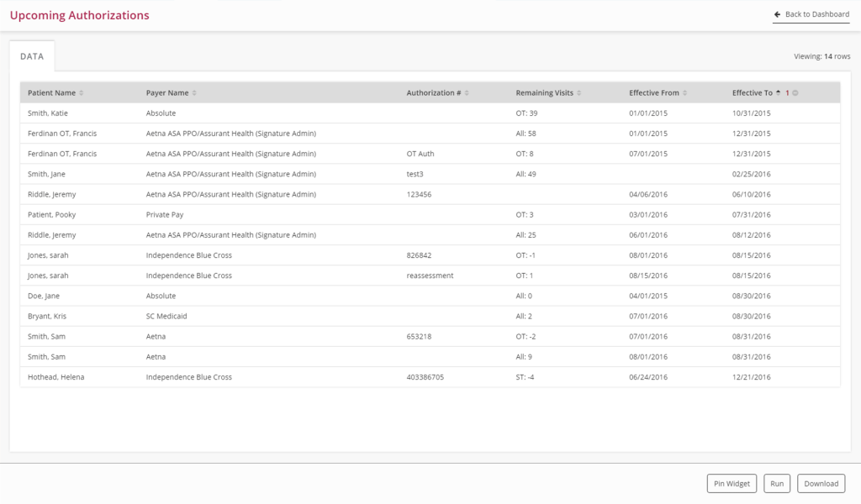Sort using Authorization # sort icon
Image resolution: width=861 pixels, height=504 pixels.
(467, 92)
